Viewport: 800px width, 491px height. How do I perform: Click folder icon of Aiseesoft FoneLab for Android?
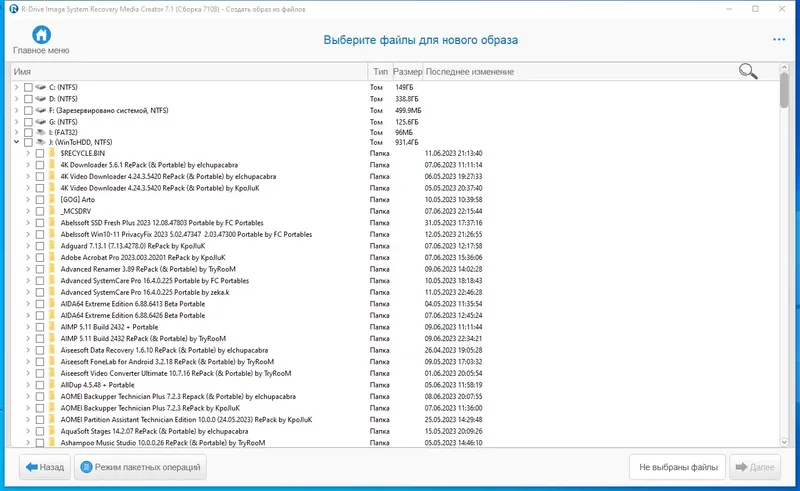pyautogui.click(x=52, y=362)
